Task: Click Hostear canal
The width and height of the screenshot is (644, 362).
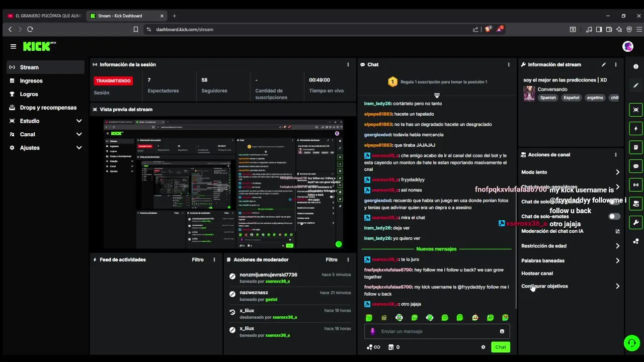Action: pyautogui.click(x=537, y=274)
